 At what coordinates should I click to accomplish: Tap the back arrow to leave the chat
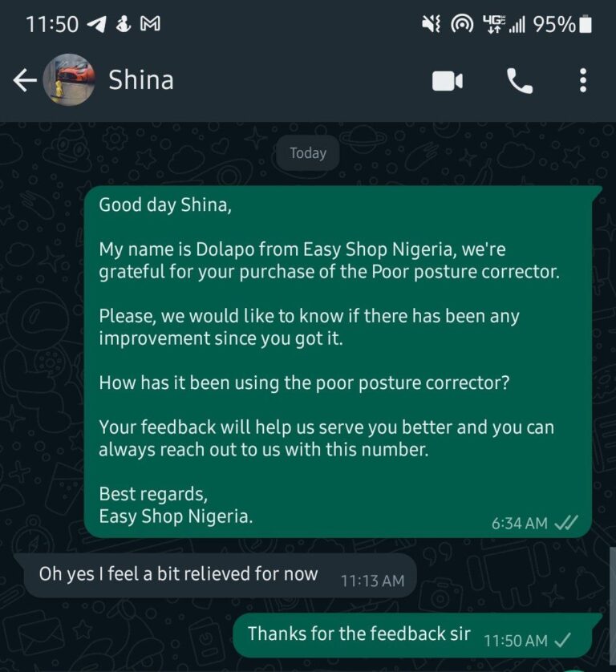point(25,80)
